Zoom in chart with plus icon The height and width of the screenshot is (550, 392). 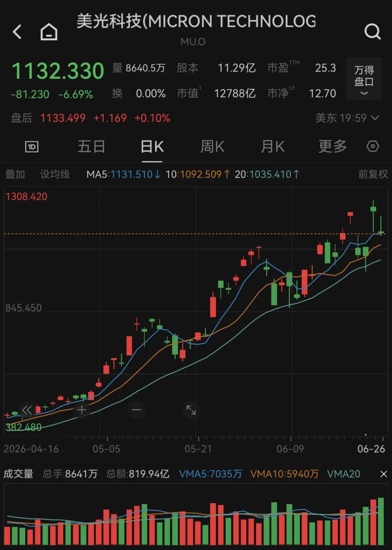[82, 410]
